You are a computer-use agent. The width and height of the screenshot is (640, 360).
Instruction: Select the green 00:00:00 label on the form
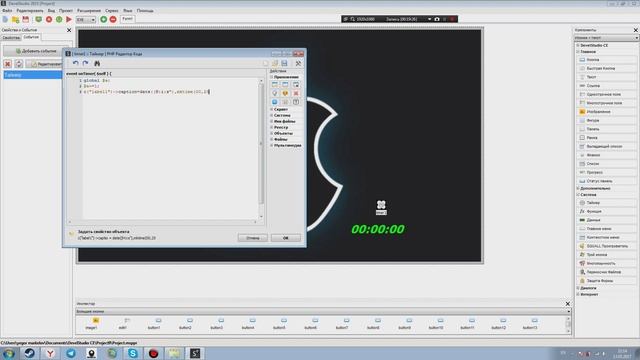click(x=378, y=229)
